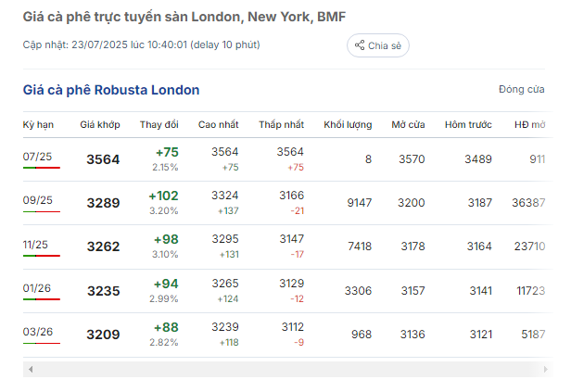Click the Giá khớp column header
Screen dimensions: 571x392
point(100,124)
